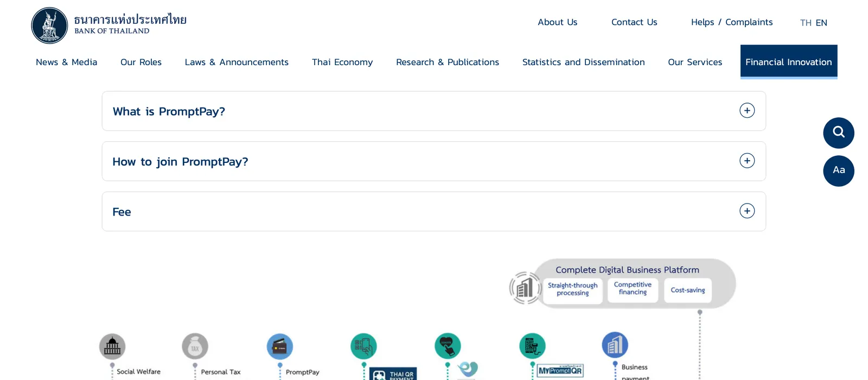868x380 pixels.
Task: Open the Laws & Announcements menu
Action: 237,62
